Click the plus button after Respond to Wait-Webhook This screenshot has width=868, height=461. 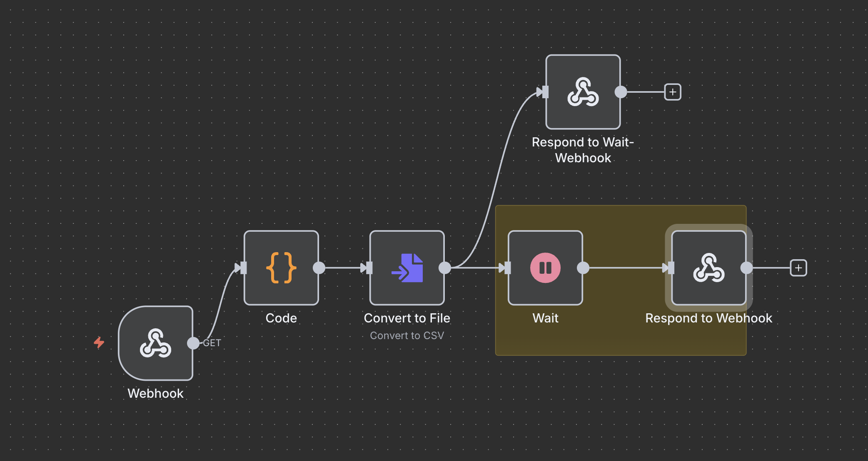pos(672,92)
